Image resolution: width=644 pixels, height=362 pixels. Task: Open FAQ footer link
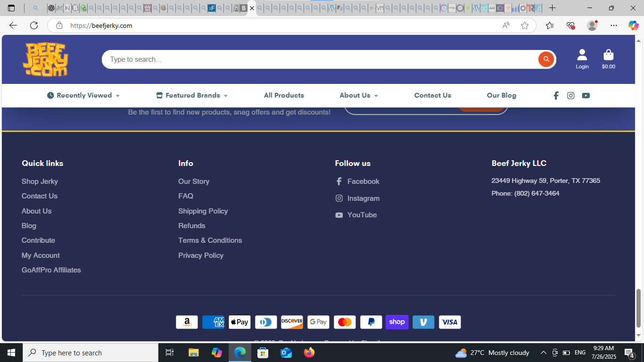[186, 196]
